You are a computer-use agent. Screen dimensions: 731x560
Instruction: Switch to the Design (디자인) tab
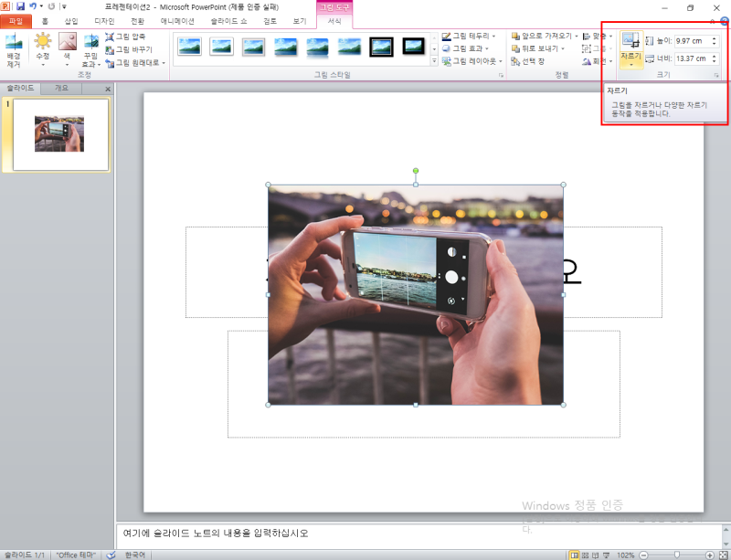(x=104, y=21)
